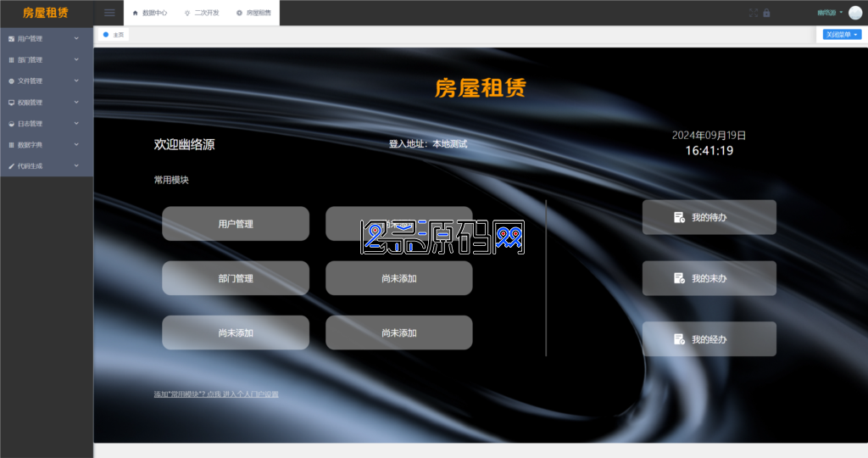Click the 用户管理 sidebar icon

[x=11, y=39]
